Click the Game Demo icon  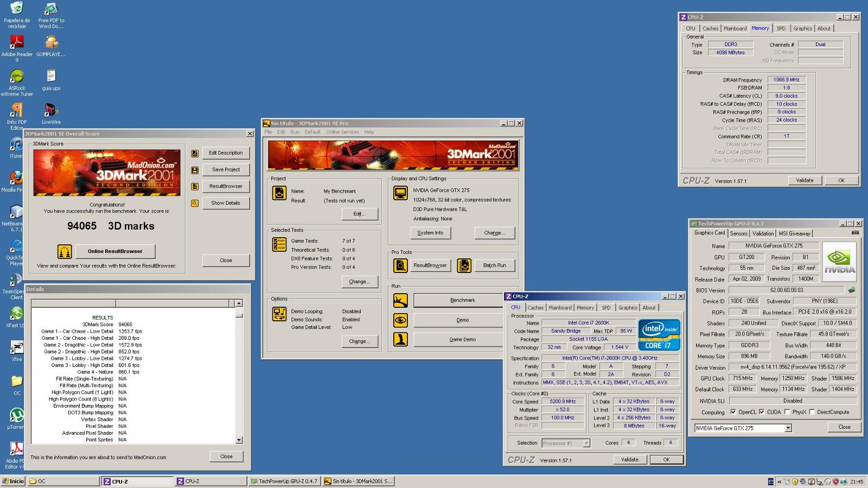(400, 340)
